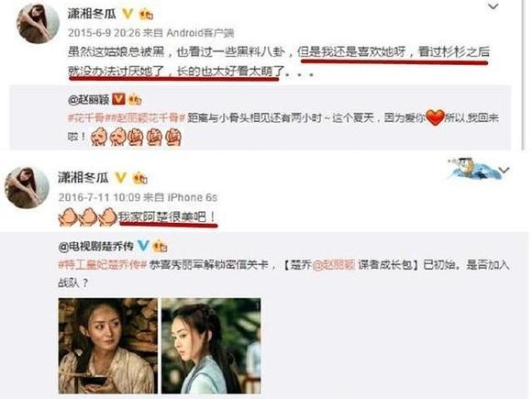
Task: Click blue V badge next to @电视剧楚乔传
Action: click(143, 245)
